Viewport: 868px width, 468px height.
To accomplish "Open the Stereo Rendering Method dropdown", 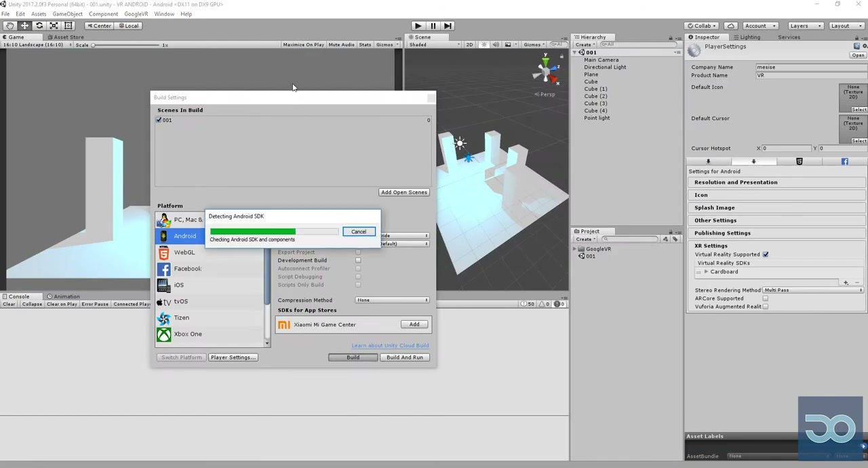I will [812, 290].
